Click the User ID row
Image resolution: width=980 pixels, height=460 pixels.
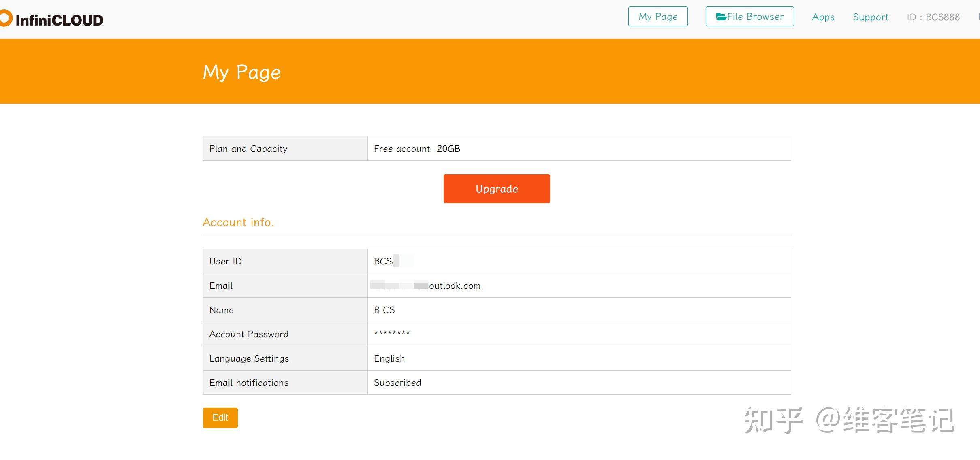(225, 261)
